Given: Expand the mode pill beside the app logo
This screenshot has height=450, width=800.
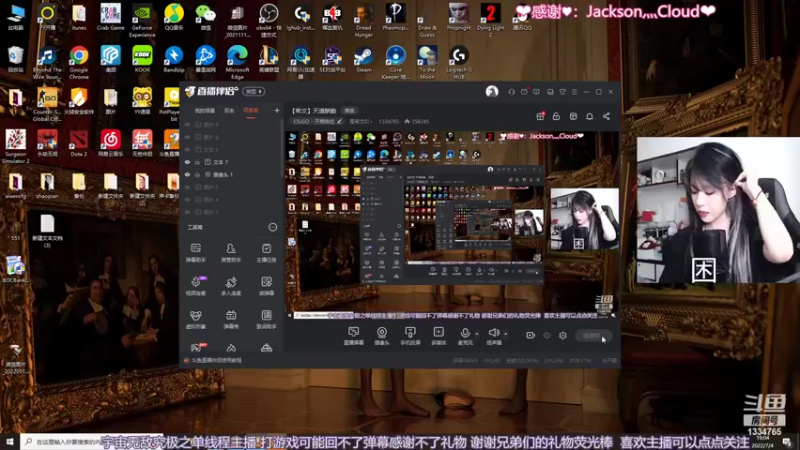Looking at the screenshot, I should pos(254,91).
